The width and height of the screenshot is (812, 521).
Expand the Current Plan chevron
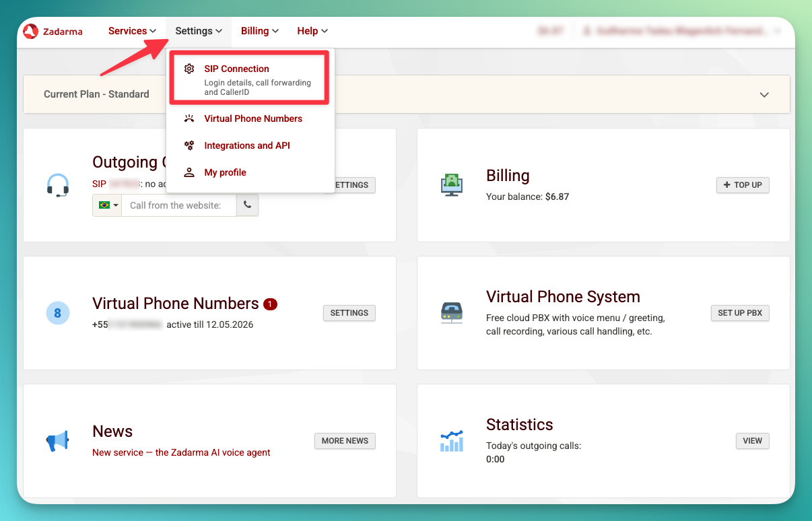coord(764,95)
